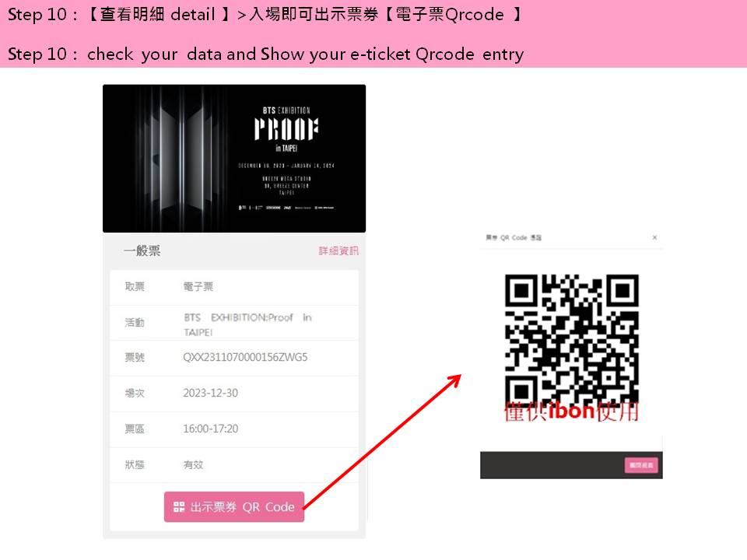Click the 2023-12-30 session date
The height and width of the screenshot is (560, 747).
click(211, 394)
